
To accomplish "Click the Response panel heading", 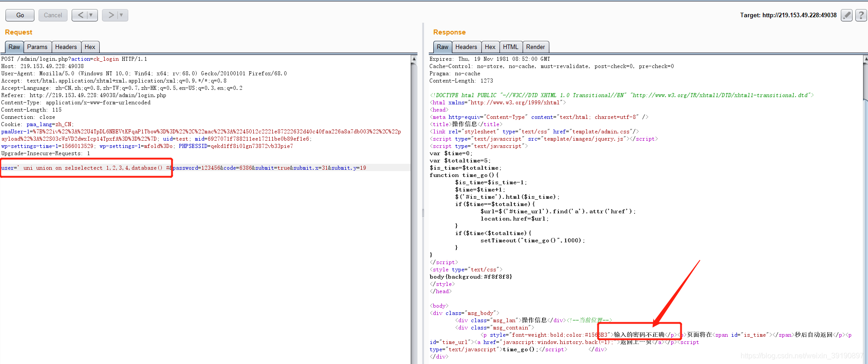I will click(449, 32).
